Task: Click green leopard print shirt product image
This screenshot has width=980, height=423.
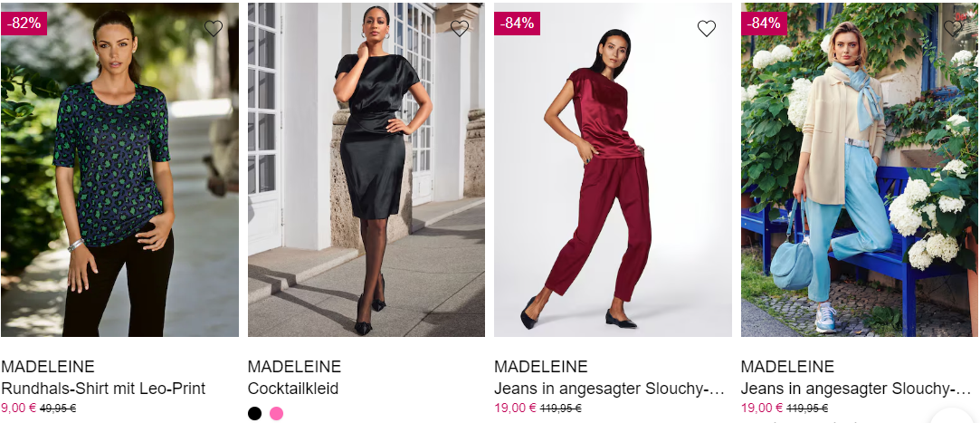Action: [x=120, y=169]
